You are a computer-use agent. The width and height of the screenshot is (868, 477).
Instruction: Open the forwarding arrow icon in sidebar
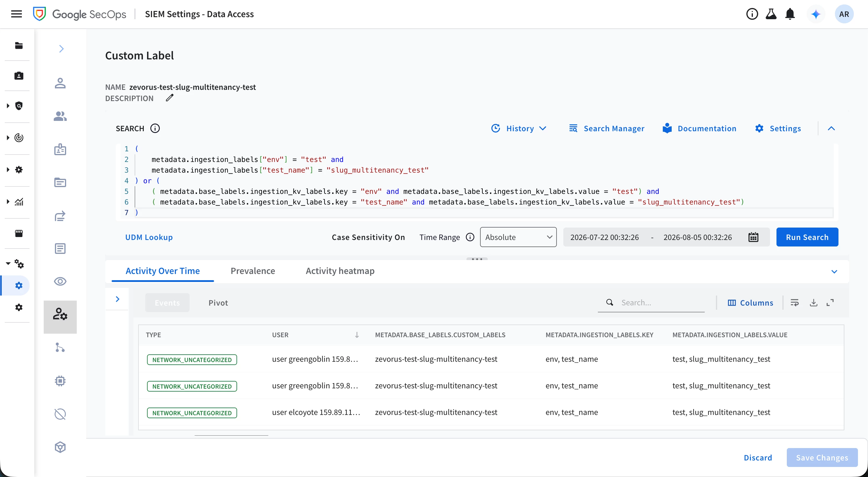point(60,216)
